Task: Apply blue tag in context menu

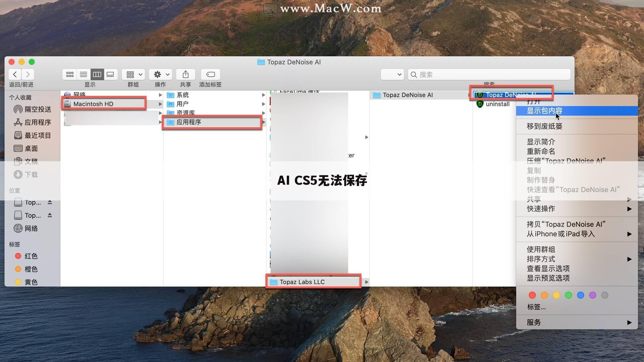Action: pos(580,295)
